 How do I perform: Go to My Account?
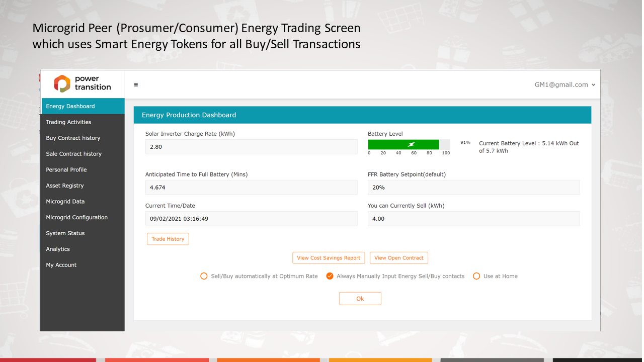click(83, 265)
